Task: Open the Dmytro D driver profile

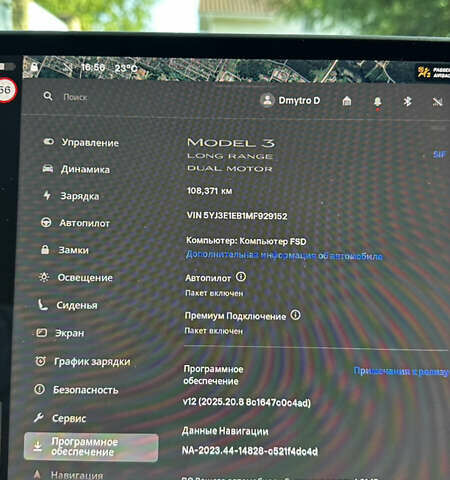Action: point(290,100)
